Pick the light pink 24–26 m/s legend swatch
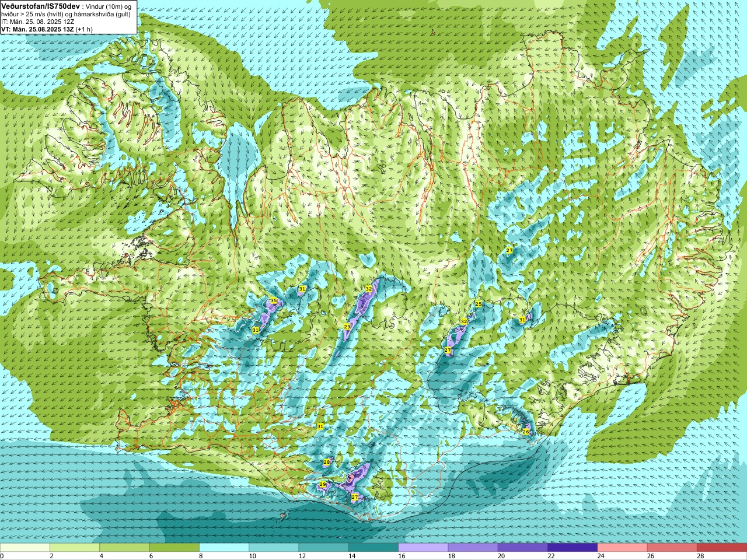 point(623,548)
